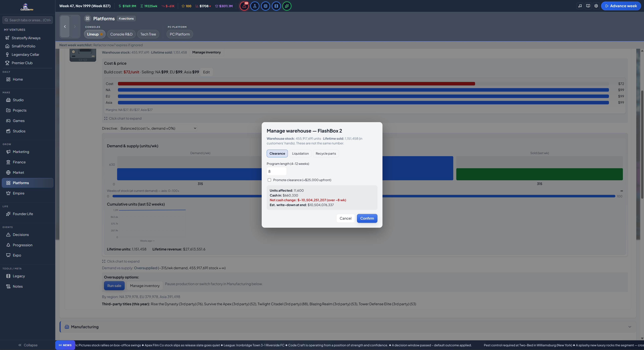Cancel the warehouse dialog
The width and height of the screenshot is (644, 350).
point(346,218)
